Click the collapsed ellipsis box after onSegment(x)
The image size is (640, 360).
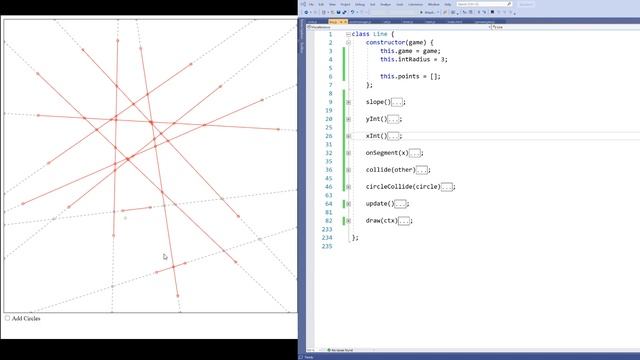[415, 153]
